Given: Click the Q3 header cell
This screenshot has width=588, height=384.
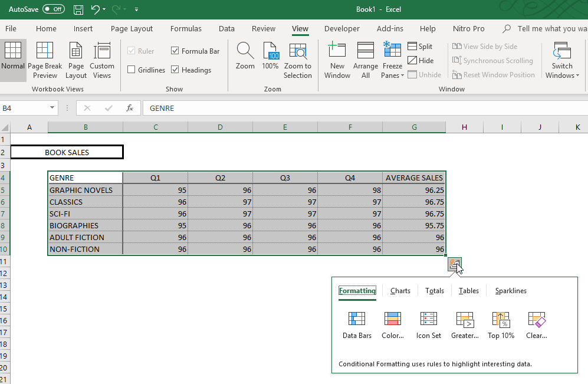Looking at the screenshot, I should [285, 178].
